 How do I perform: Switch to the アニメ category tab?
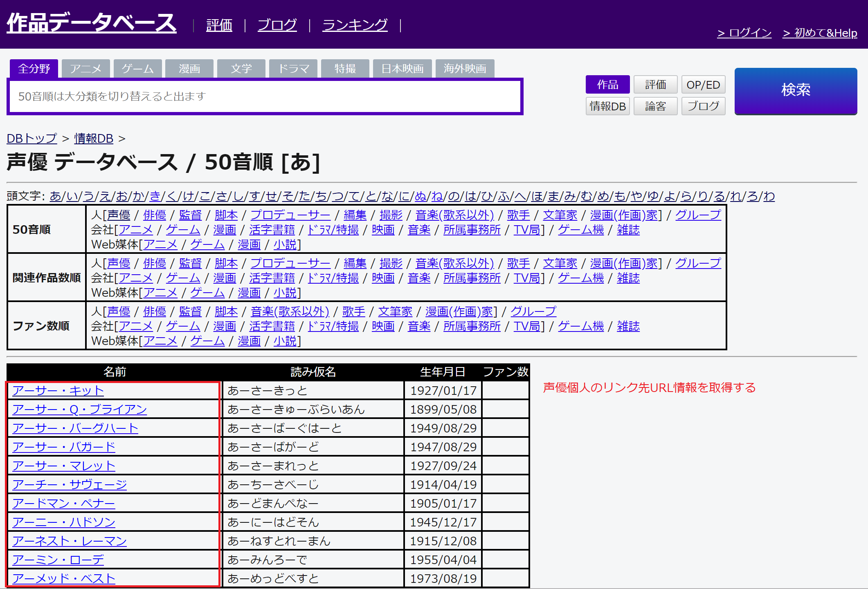(x=86, y=68)
